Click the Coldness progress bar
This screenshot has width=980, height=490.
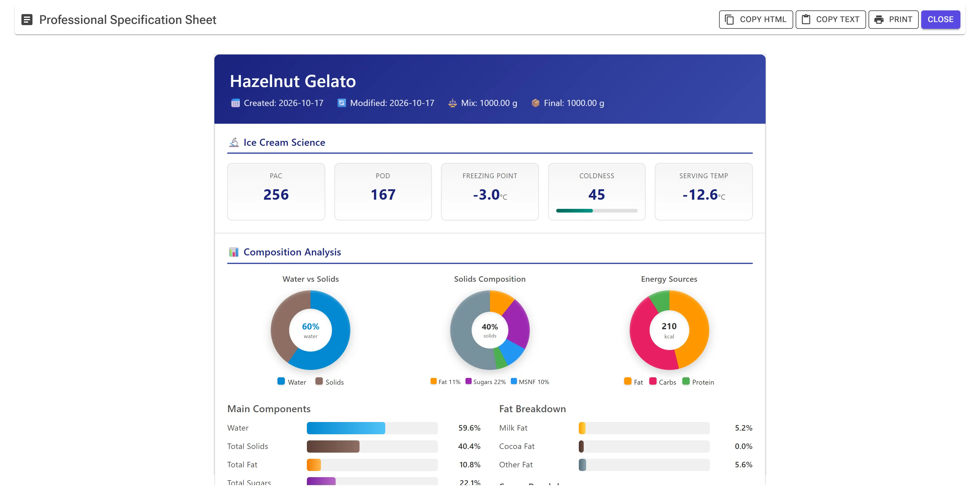(x=597, y=210)
